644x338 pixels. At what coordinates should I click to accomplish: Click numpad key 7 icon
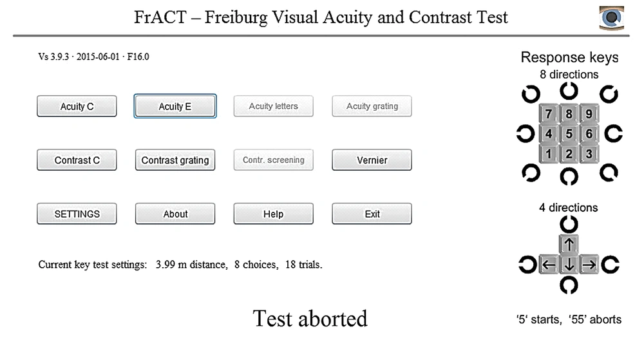coord(548,114)
